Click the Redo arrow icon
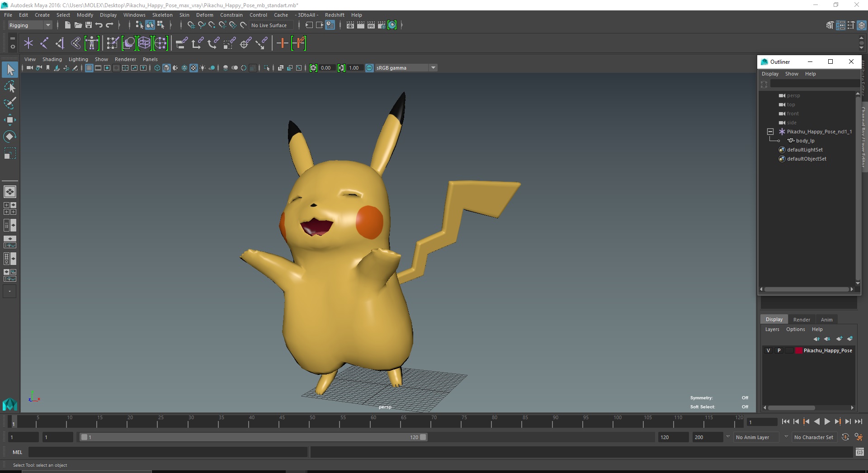This screenshot has width=868, height=473. [x=109, y=25]
